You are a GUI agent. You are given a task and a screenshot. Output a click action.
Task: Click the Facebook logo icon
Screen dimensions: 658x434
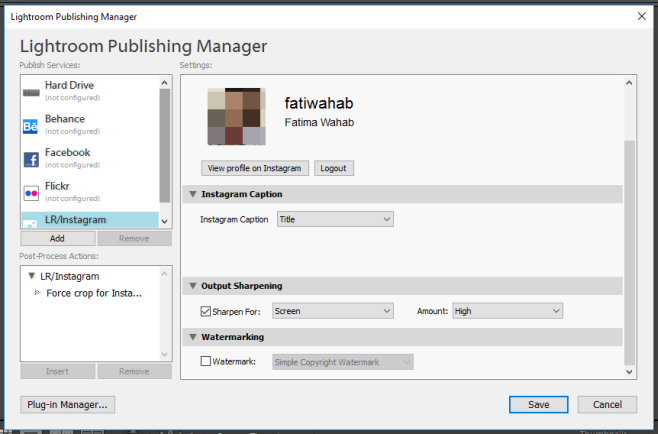pyautogui.click(x=31, y=159)
